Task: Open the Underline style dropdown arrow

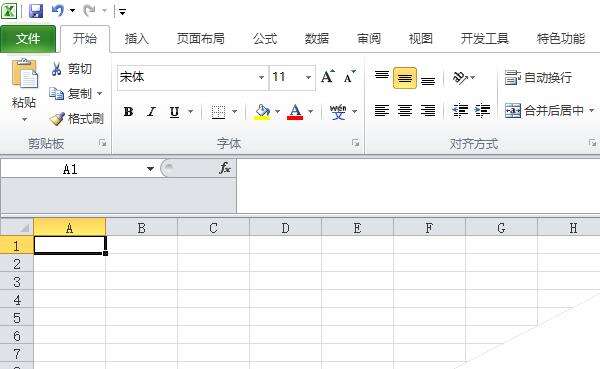Action: tap(190, 112)
